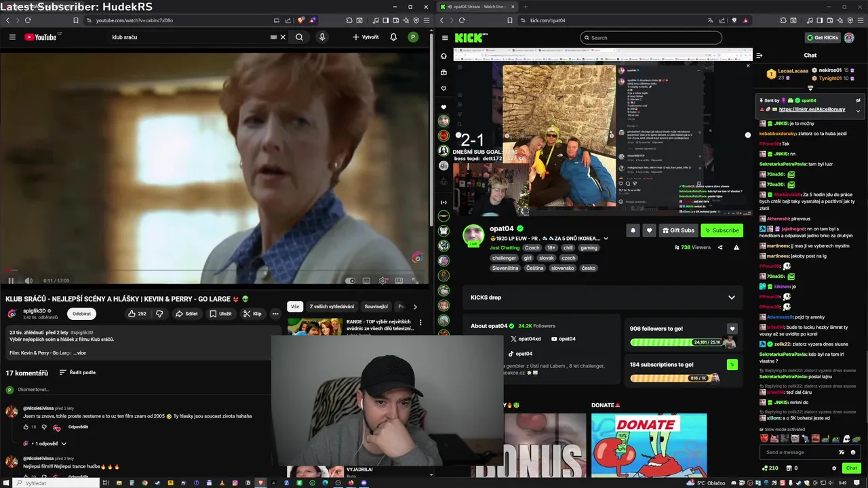Enter fullscreen in the YouTube player
868x488 pixels.
click(415, 281)
